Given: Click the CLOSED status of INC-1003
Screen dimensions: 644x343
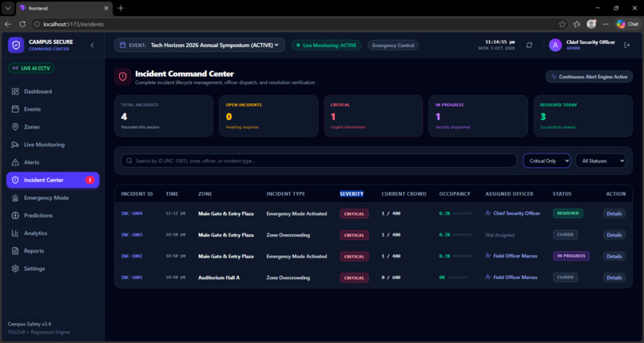Looking at the screenshot, I should pyautogui.click(x=565, y=234).
